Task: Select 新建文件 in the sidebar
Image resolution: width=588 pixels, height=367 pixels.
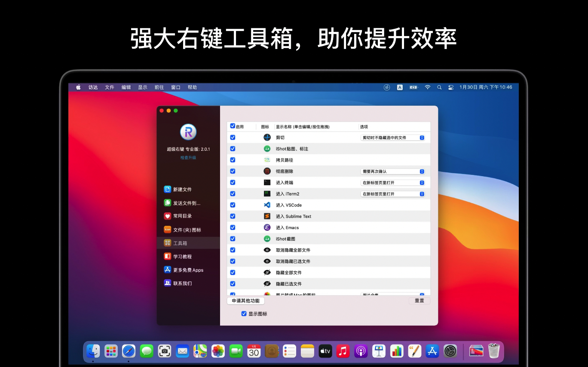Action: [x=182, y=190]
